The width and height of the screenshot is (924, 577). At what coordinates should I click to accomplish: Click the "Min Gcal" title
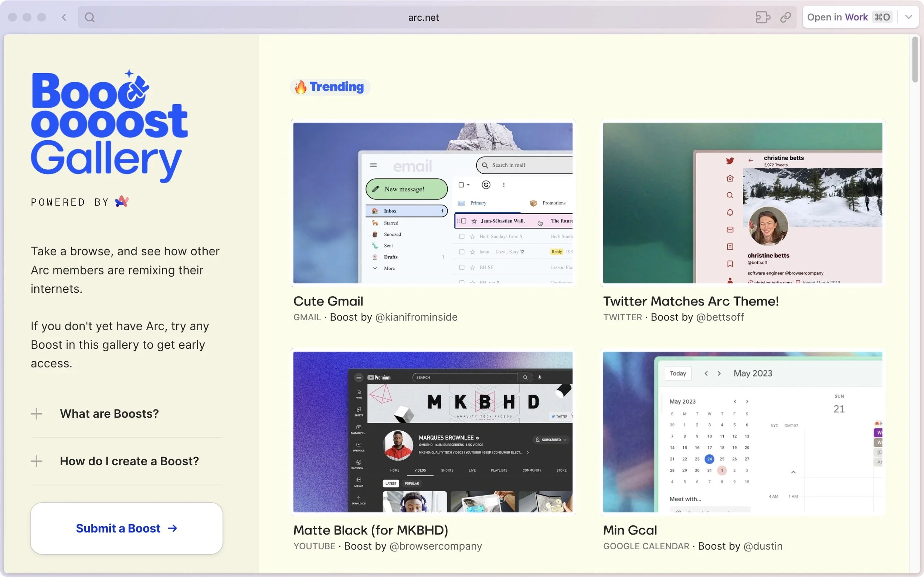(630, 530)
